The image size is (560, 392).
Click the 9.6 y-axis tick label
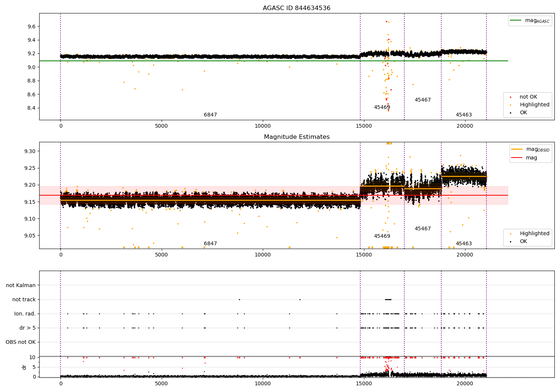tap(31, 27)
